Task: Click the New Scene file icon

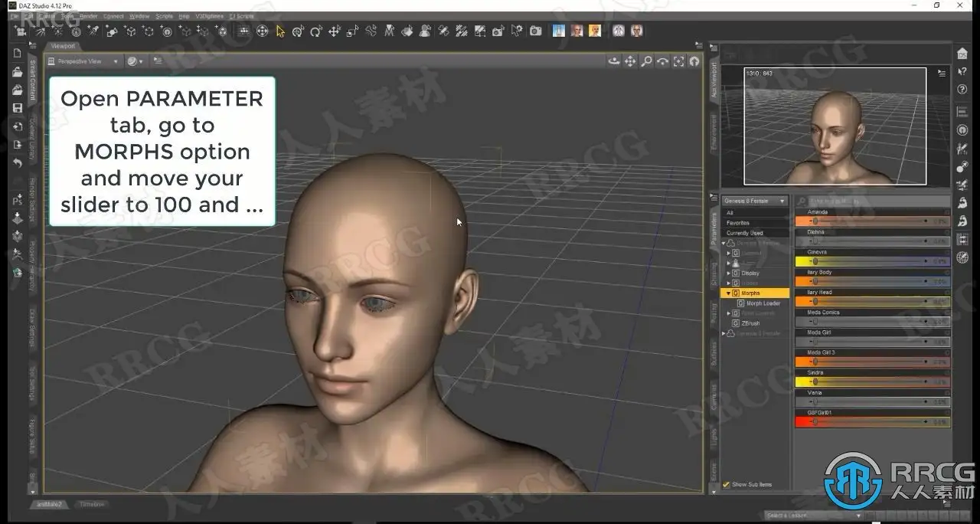Action: [x=18, y=53]
